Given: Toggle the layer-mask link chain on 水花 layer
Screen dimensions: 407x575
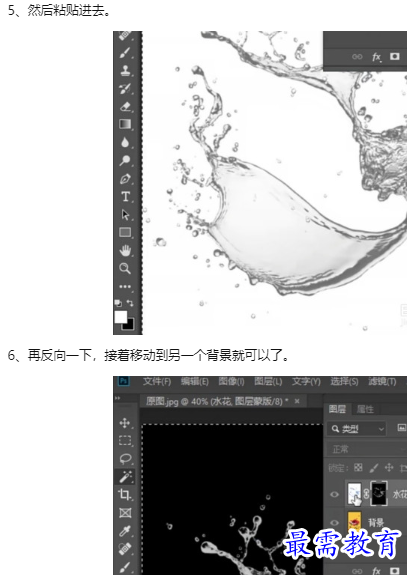Looking at the screenshot, I should (x=366, y=494).
